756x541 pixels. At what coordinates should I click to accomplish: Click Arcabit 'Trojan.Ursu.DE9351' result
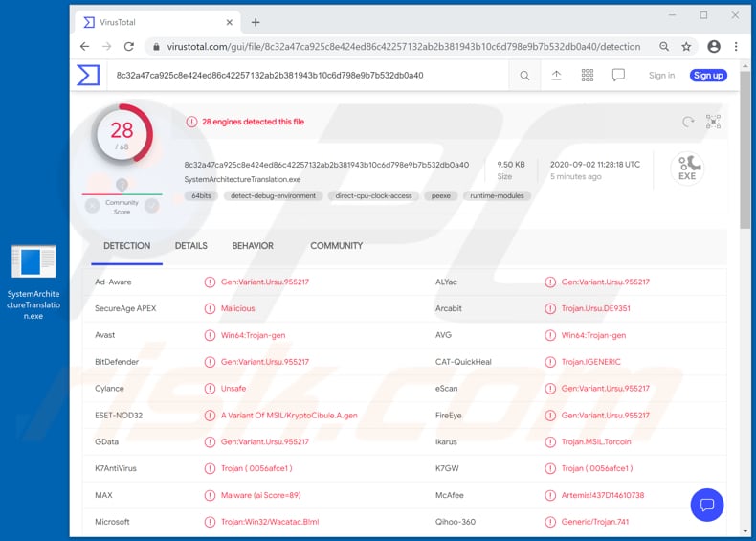point(595,308)
